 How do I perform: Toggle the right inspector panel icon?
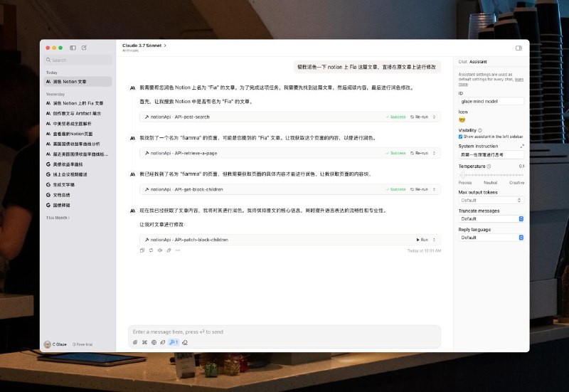(x=519, y=48)
